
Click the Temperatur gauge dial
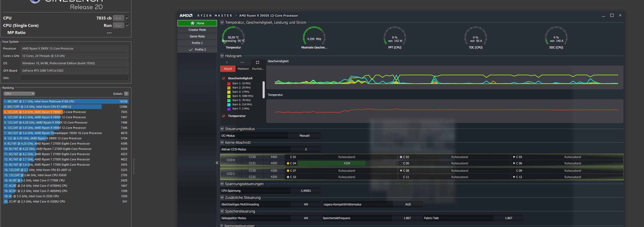(233, 36)
